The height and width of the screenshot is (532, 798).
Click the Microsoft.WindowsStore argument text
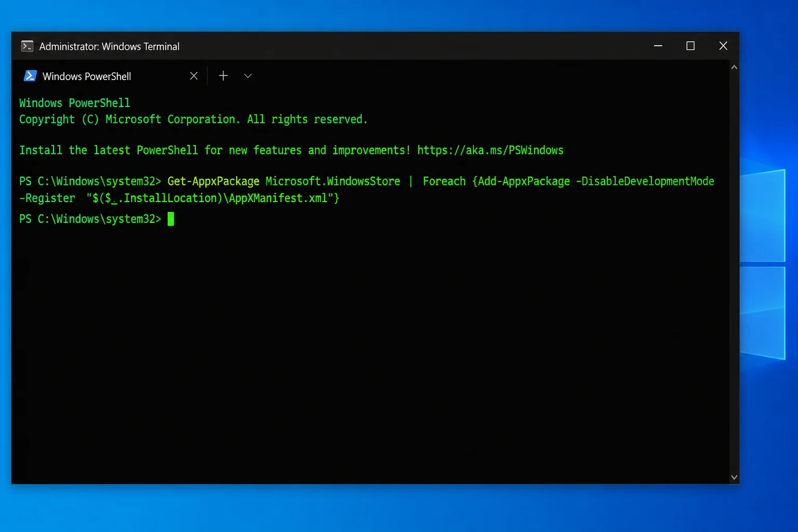click(333, 181)
